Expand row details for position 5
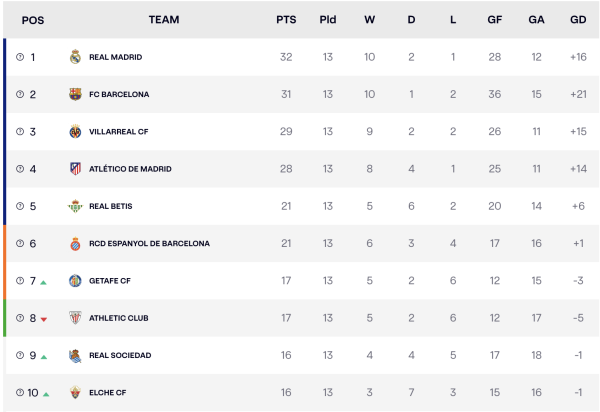The height and width of the screenshot is (412, 600). coord(20,206)
